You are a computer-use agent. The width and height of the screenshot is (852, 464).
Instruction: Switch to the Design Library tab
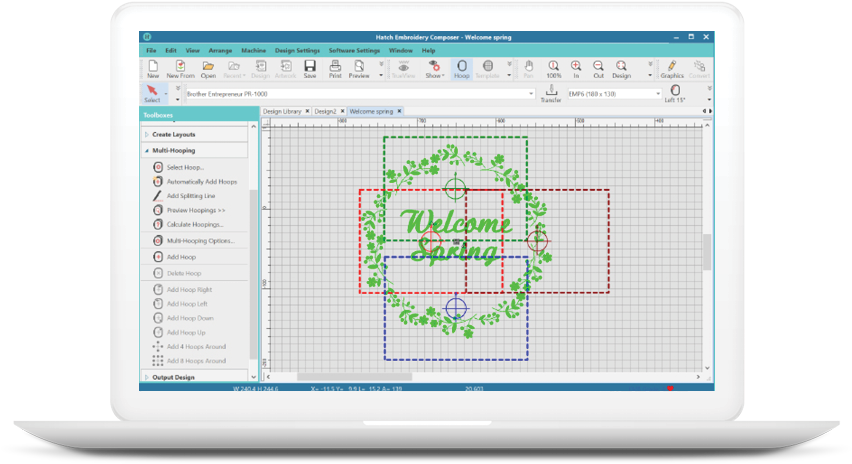click(282, 111)
